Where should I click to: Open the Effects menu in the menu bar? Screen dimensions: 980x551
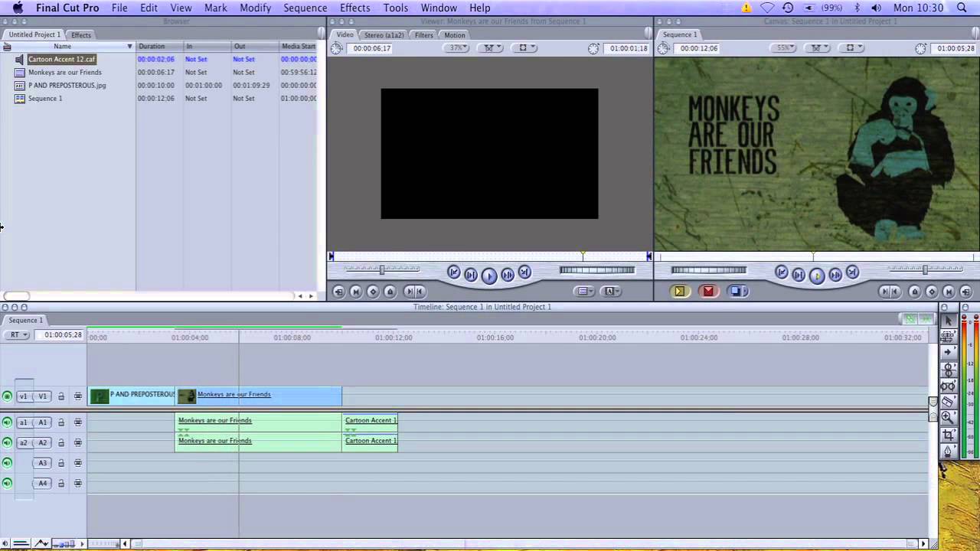click(x=354, y=8)
